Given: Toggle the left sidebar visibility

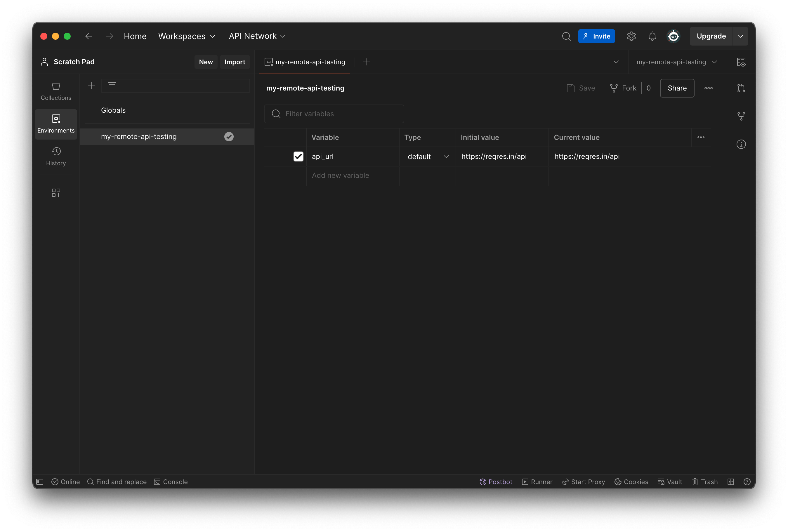Looking at the screenshot, I should click(x=40, y=481).
